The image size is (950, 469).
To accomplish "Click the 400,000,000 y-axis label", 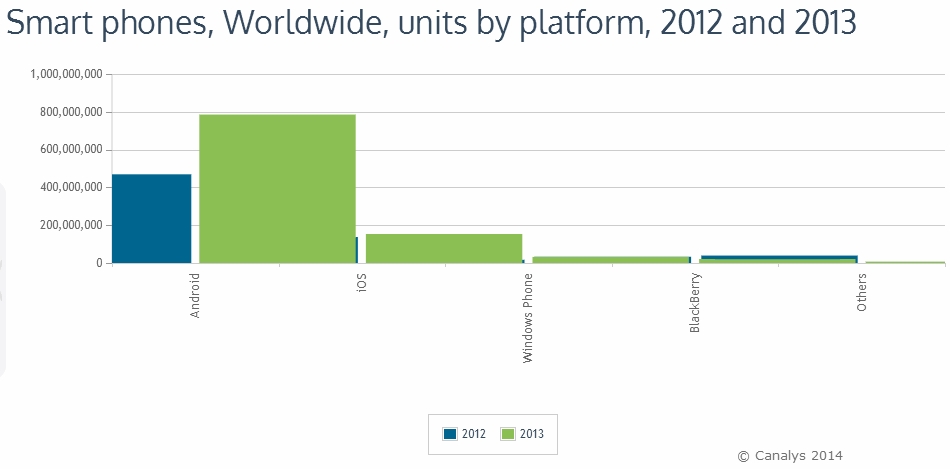I will pyautogui.click(x=70, y=188).
